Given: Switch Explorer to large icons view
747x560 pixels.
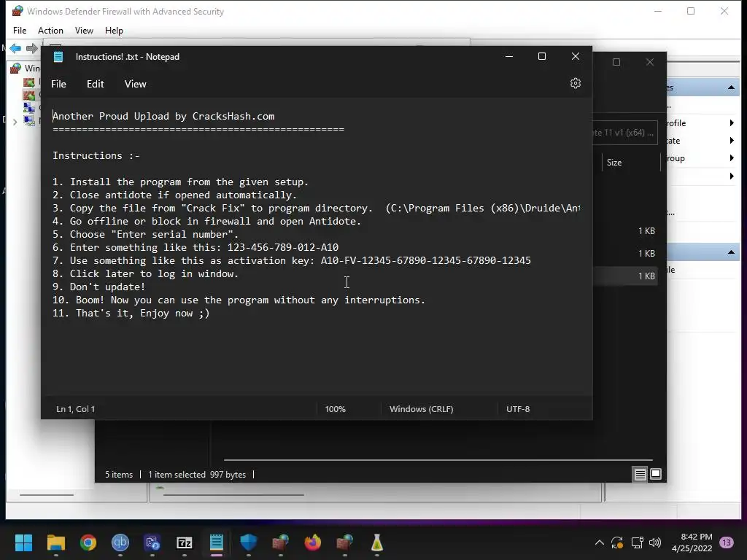Looking at the screenshot, I should pos(656,474).
